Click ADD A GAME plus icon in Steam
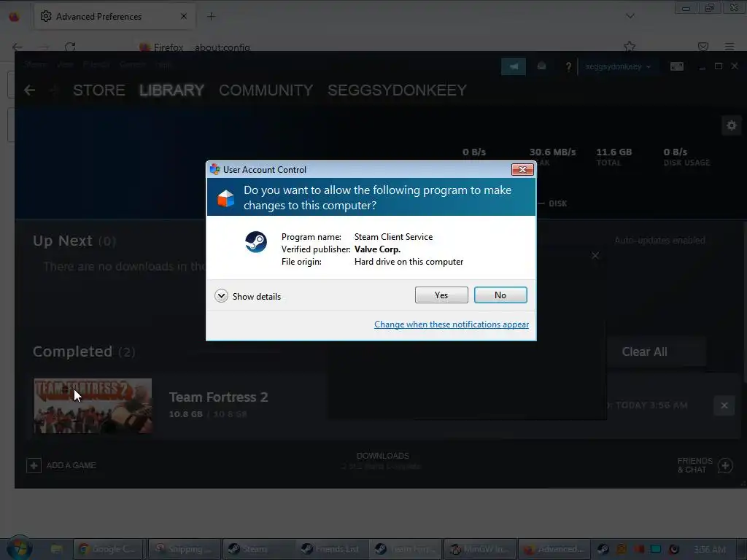This screenshot has height=560, width=747. 34,465
